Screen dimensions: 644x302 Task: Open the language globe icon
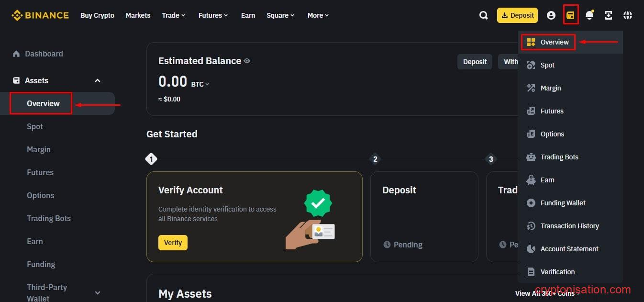click(628, 15)
